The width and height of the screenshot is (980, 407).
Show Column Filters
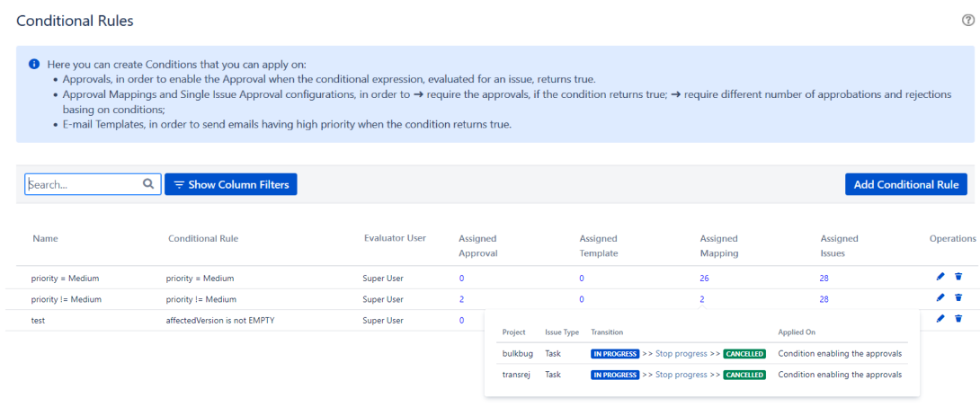click(230, 184)
